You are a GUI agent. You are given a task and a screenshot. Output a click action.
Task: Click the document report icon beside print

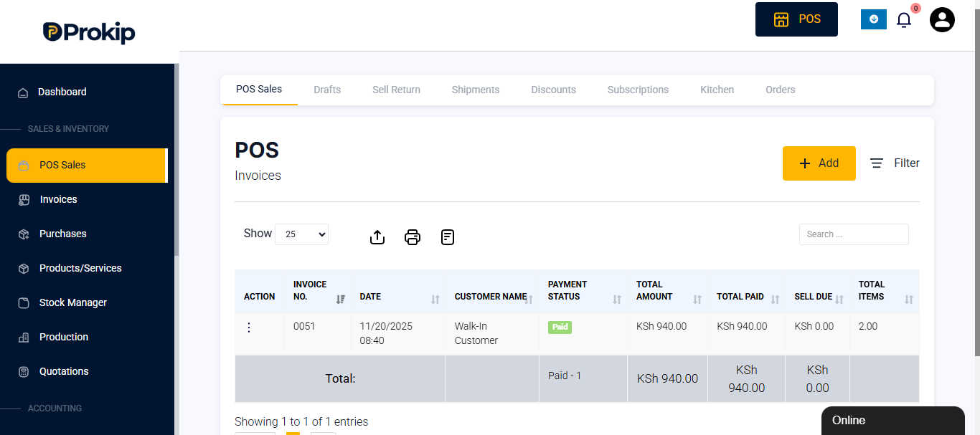click(448, 237)
